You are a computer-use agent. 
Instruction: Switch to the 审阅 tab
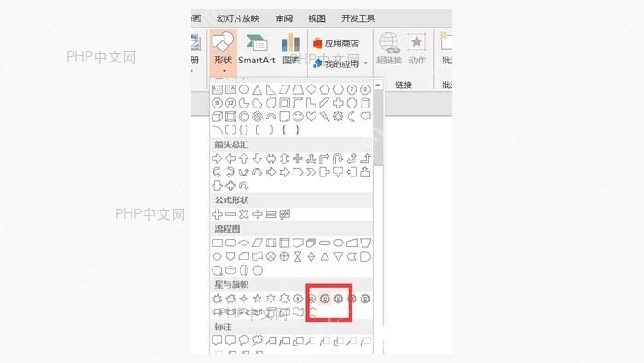pyautogui.click(x=283, y=18)
